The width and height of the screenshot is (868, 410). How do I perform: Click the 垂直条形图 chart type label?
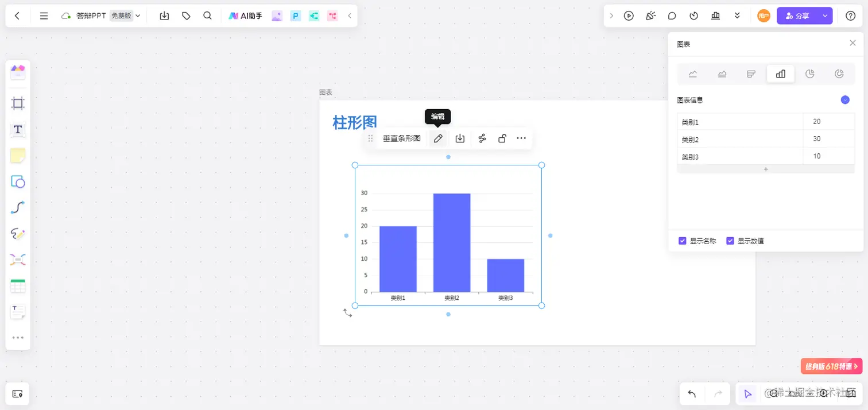click(x=402, y=138)
